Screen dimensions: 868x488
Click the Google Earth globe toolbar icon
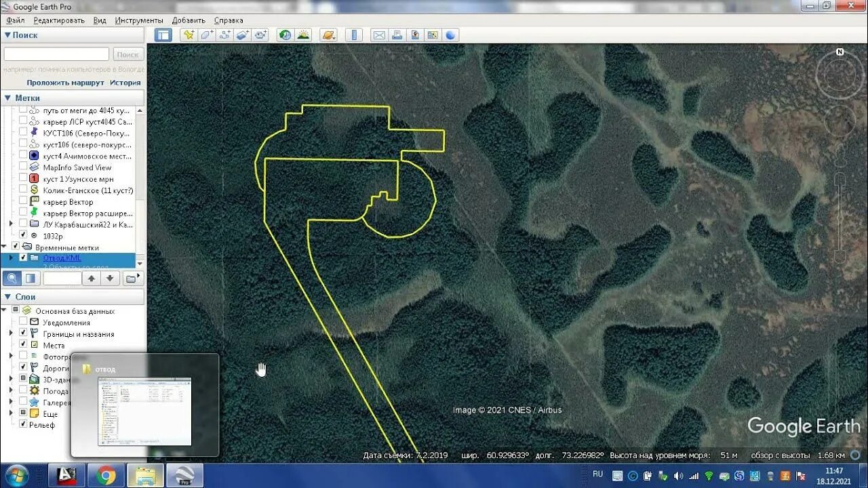coord(450,35)
